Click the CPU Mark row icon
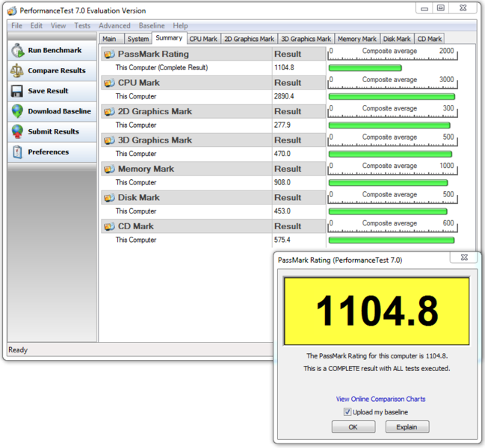Viewport: 485px width, 448px height. click(x=109, y=83)
